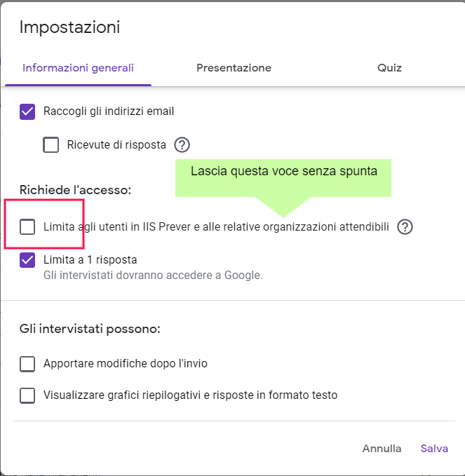465x476 pixels.
Task: Switch to the Presentazione tab
Action: (x=234, y=68)
